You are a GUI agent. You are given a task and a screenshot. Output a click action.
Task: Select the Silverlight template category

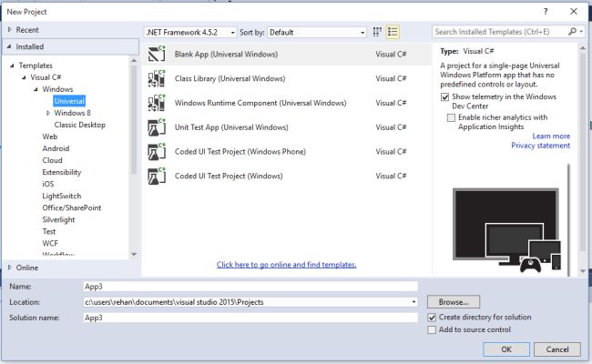point(58,220)
